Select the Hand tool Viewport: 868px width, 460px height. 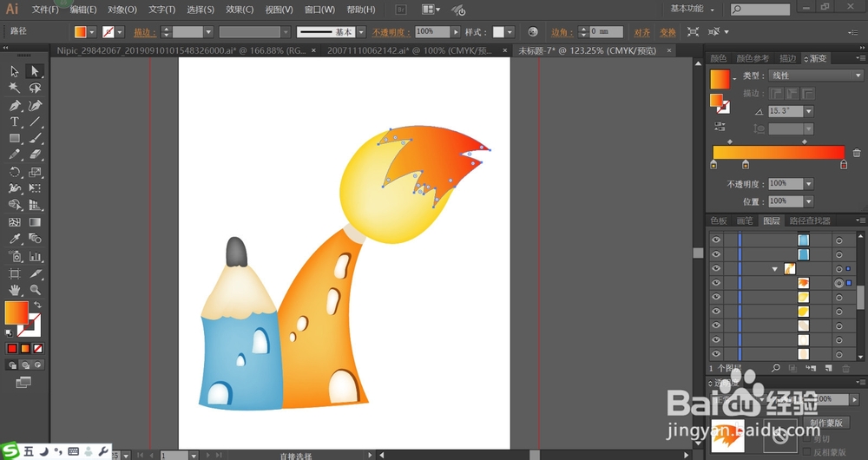pos(15,290)
